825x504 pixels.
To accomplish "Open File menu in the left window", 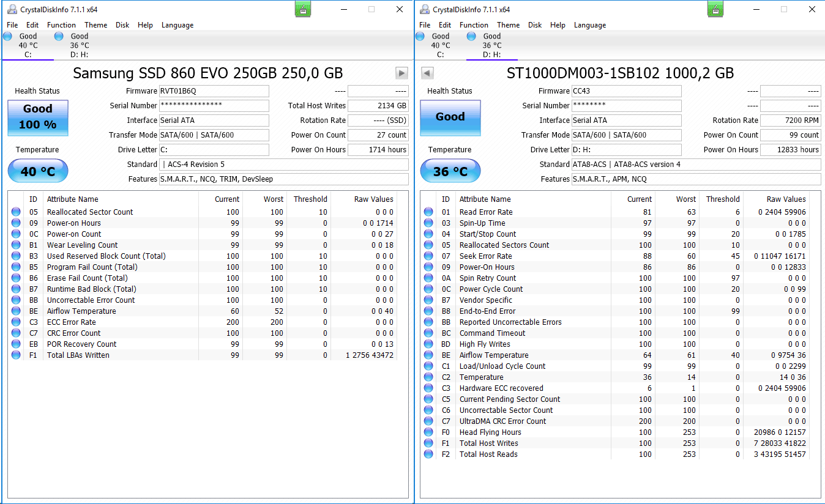I will pyautogui.click(x=12, y=25).
